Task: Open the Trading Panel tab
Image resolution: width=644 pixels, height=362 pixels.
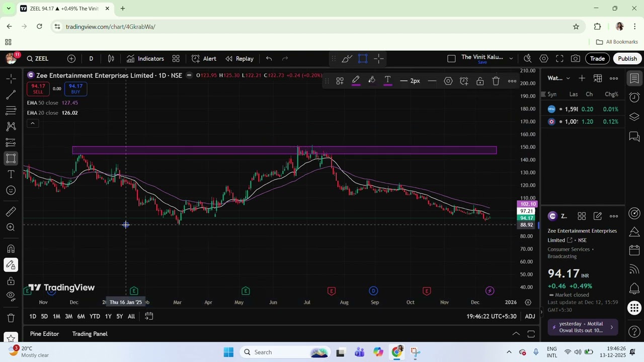Action: (x=90, y=334)
